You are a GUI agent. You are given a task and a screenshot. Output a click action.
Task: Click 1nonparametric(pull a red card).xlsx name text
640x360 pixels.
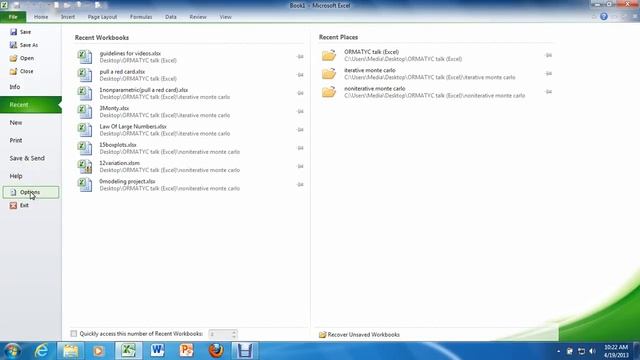tap(144, 90)
